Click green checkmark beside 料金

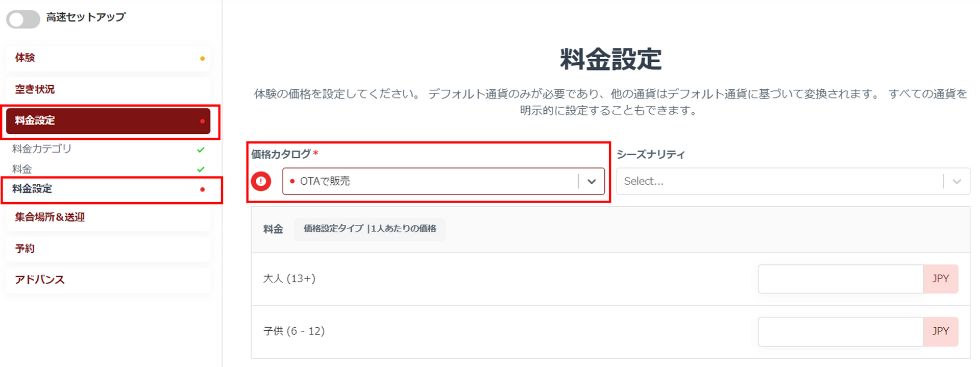click(x=201, y=169)
